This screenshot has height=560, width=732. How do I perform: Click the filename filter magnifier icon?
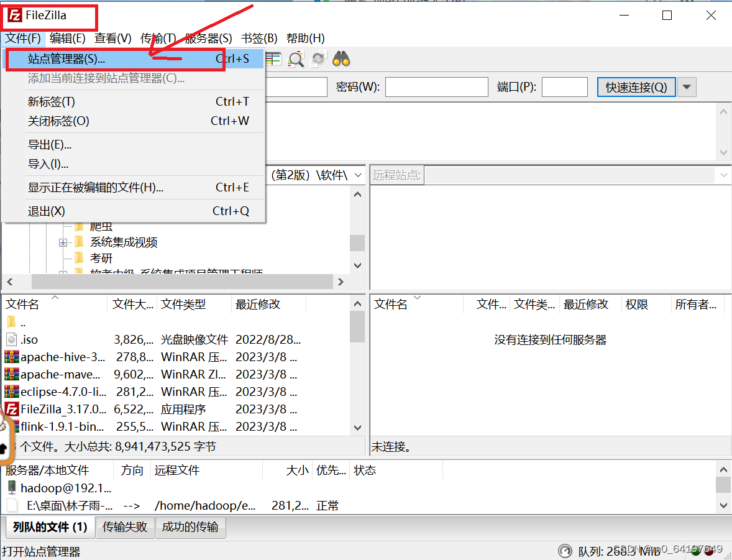(x=296, y=59)
